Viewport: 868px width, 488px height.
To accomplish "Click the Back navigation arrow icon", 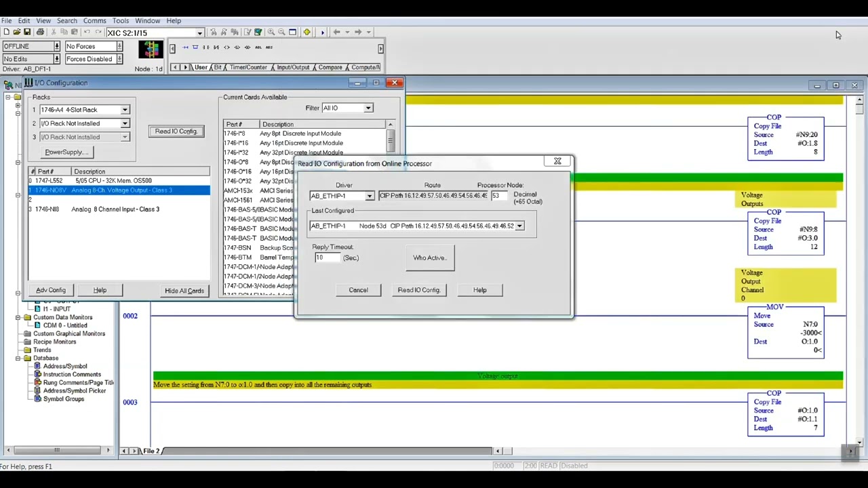I will click(x=337, y=32).
